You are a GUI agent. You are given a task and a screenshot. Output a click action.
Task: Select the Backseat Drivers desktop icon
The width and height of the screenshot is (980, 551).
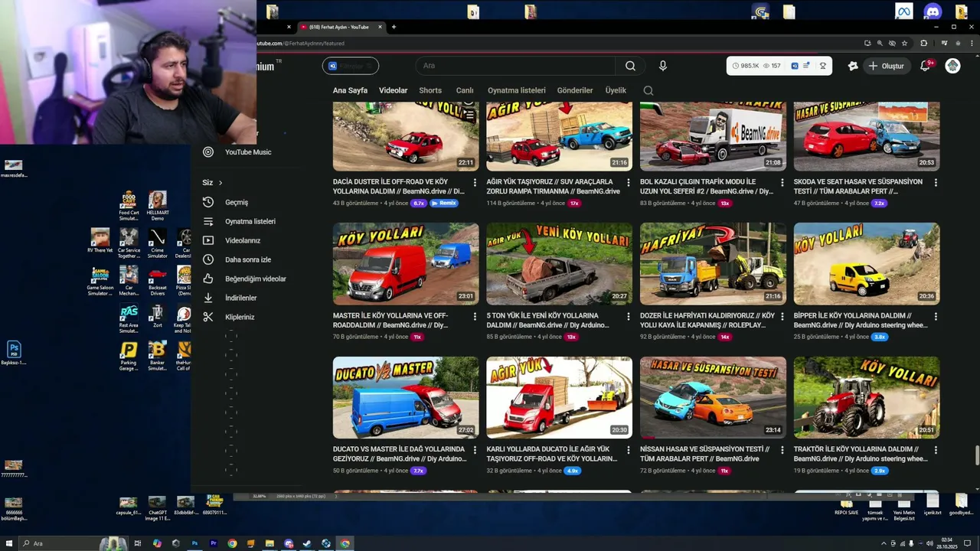point(157,281)
